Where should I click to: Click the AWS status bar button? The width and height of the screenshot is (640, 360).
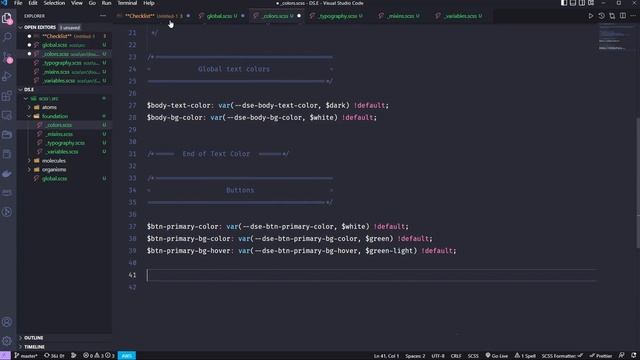pyautogui.click(x=127, y=356)
